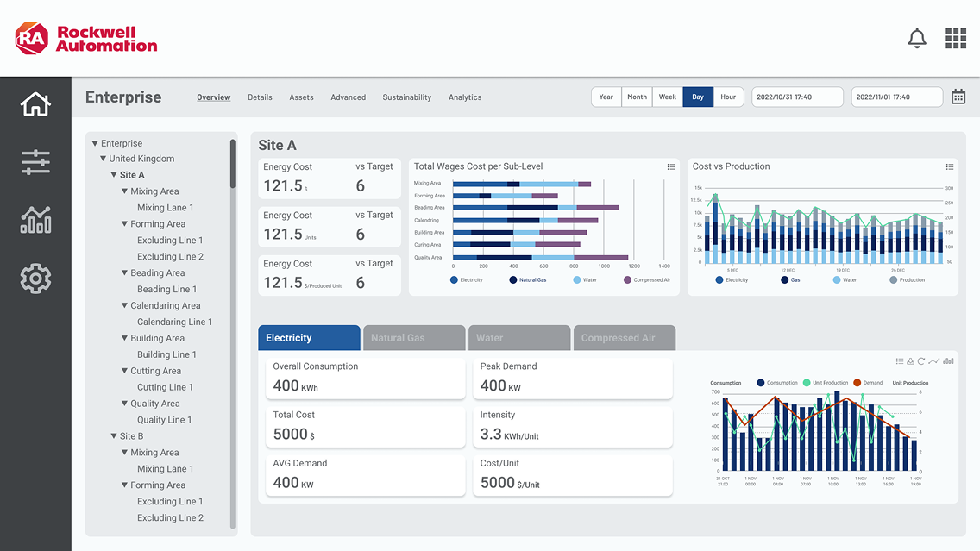Image resolution: width=980 pixels, height=551 pixels.
Task: Open the Details tab
Action: (260, 97)
